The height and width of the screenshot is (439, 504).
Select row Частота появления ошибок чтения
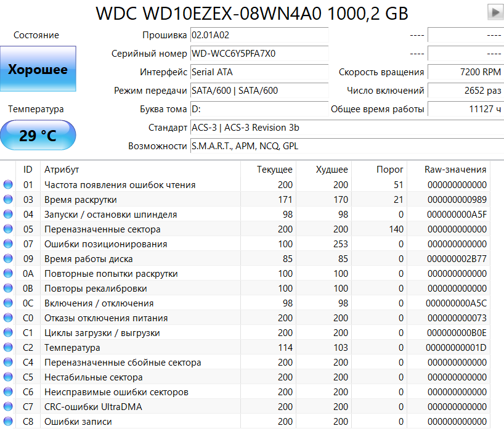pyautogui.click(x=245, y=184)
